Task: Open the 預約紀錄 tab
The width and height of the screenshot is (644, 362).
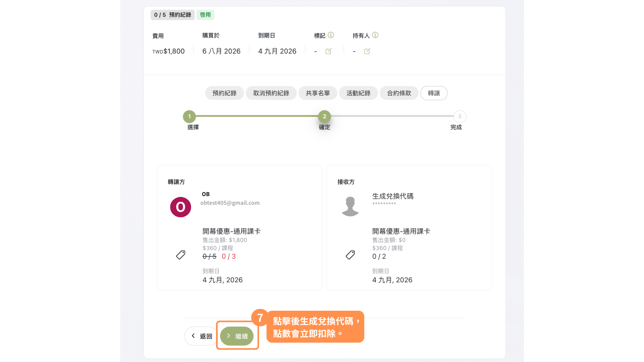Action: [224, 93]
